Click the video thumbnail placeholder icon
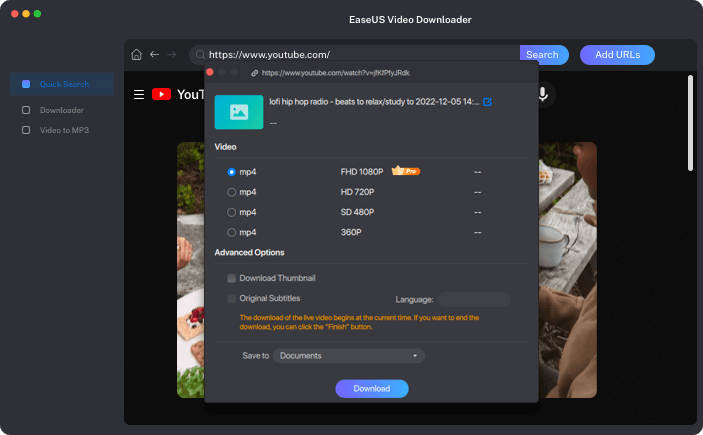The height and width of the screenshot is (435, 703). [x=239, y=112]
